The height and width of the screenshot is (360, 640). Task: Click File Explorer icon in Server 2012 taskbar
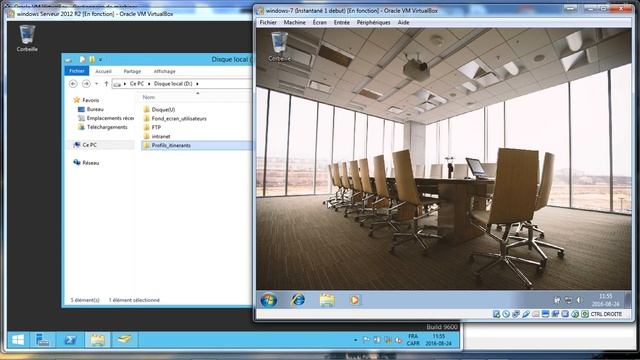[x=97, y=340]
